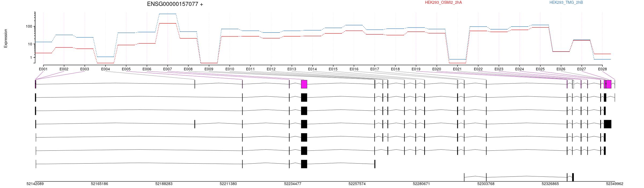The width and height of the screenshot is (644, 188).
Task: Click the red E028 expression segment
Action: click(602, 54)
